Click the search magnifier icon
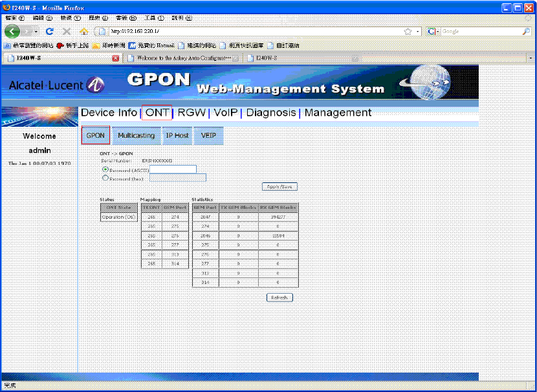This screenshot has width=537, height=392. 527,32
